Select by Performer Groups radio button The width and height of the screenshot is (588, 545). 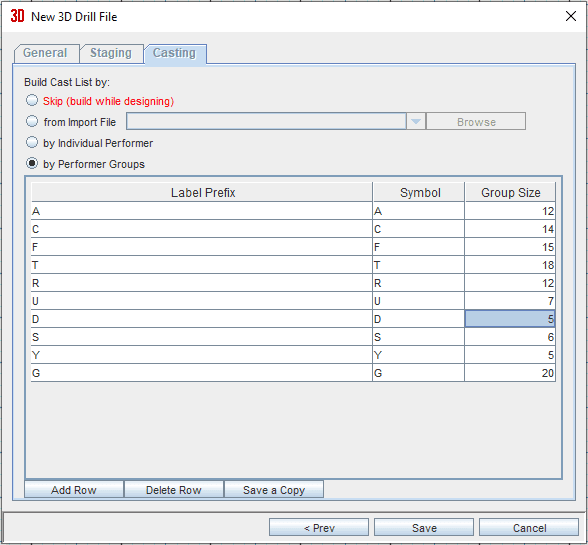(32, 164)
